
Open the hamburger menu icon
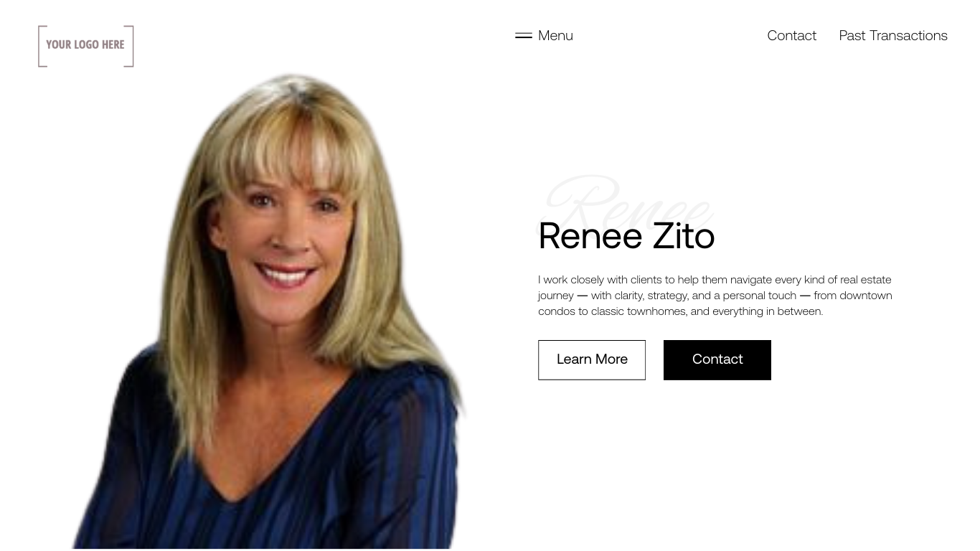(524, 35)
